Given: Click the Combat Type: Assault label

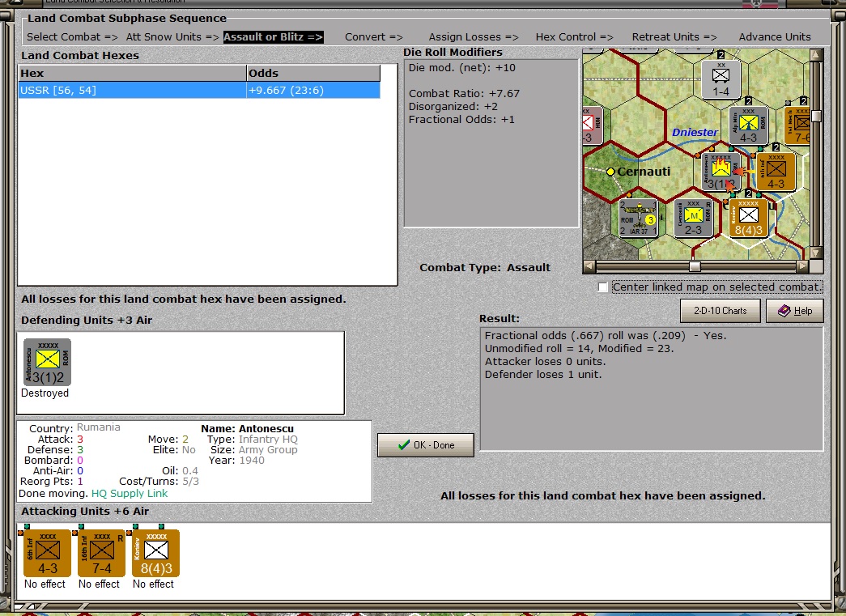Looking at the screenshot, I should point(485,268).
